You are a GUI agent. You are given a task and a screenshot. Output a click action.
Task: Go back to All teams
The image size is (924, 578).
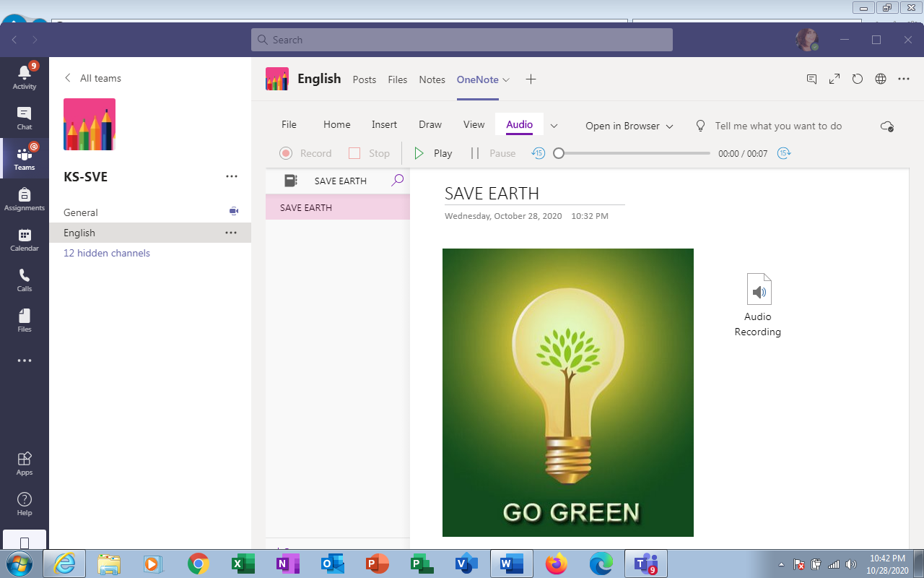(92, 78)
